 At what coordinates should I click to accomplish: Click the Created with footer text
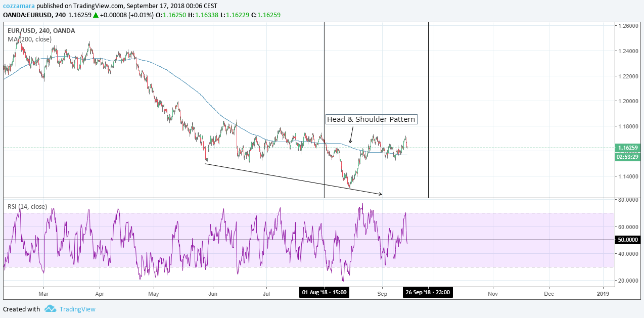(21, 309)
